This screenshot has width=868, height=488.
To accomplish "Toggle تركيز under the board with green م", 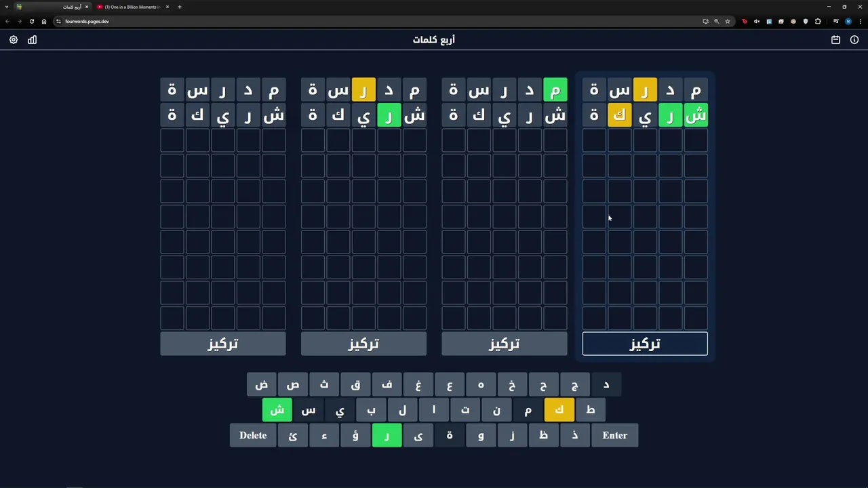I will [x=505, y=344].
